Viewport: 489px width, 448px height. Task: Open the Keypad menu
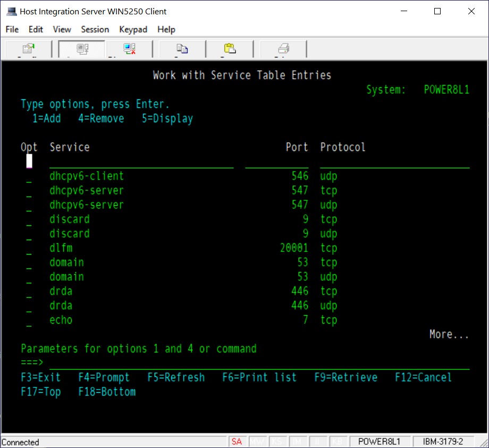pyautogui.click(x=133, y=29)
